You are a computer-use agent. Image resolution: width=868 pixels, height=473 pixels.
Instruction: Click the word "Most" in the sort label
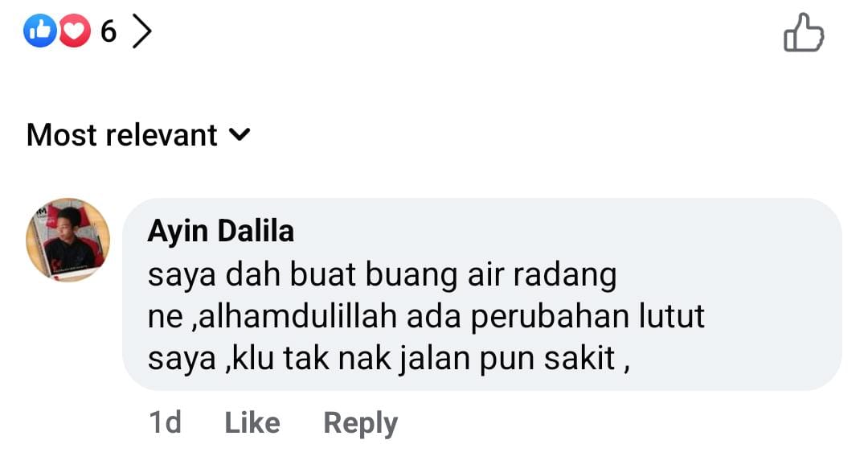click(61, 135)
